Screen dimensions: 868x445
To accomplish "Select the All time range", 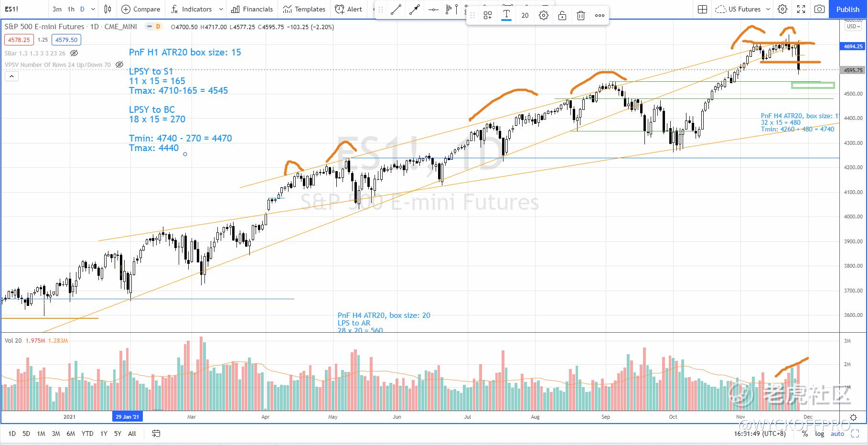I will click(x=132, y=434).
